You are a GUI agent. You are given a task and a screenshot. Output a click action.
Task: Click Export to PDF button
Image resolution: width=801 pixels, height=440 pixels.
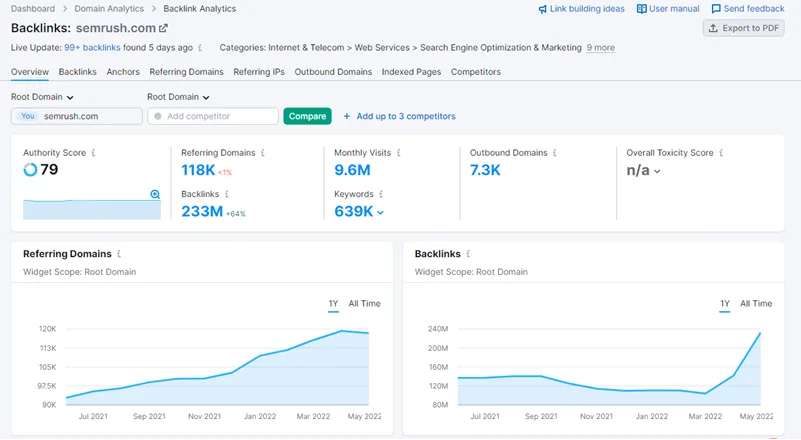coord(743,28)
